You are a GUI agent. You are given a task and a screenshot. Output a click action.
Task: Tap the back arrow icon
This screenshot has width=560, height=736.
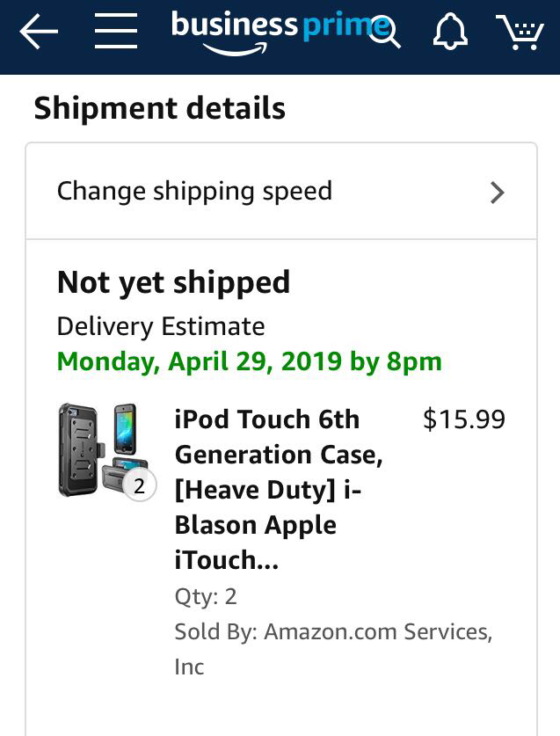click(39, 33)
